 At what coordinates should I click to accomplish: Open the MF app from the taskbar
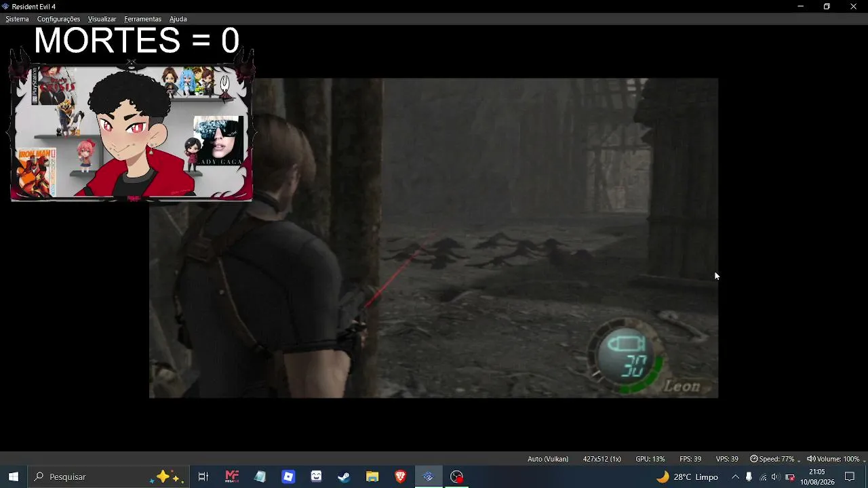point(232,476)
